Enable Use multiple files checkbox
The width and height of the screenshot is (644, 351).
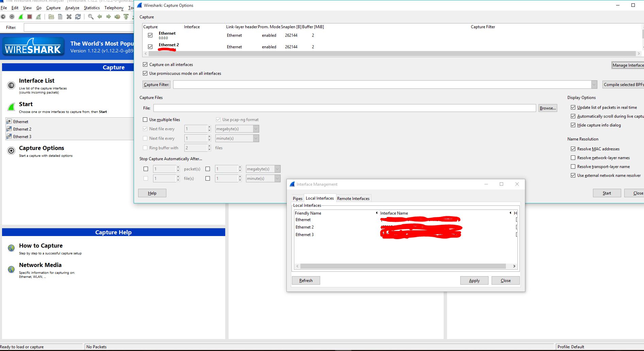pos(145,119)
